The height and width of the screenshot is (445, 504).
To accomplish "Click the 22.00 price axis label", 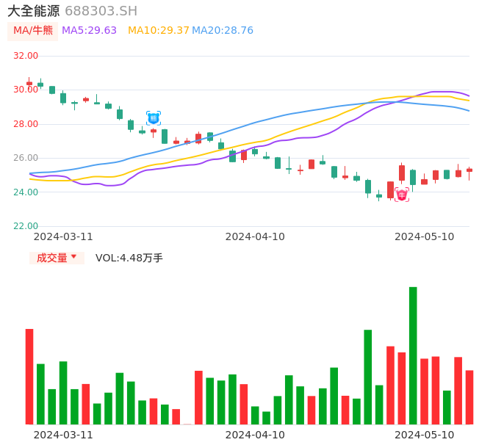I will click(26, 226).
